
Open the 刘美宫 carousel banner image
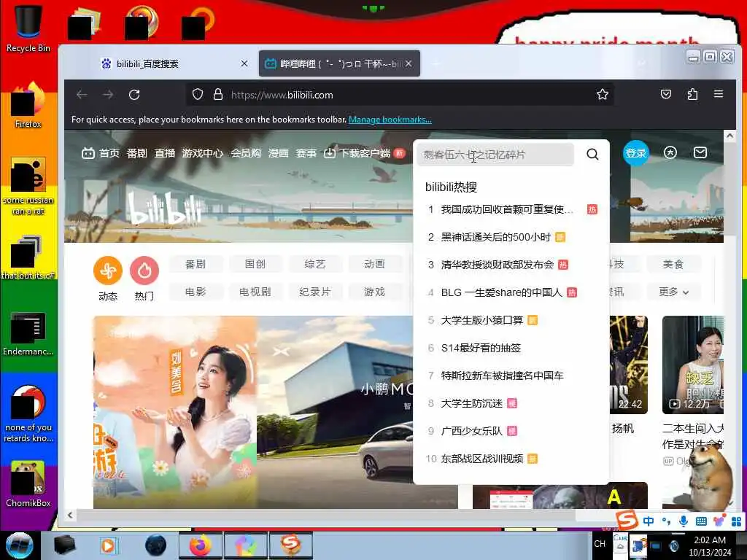pyautogui.click(x=175, y=412)
